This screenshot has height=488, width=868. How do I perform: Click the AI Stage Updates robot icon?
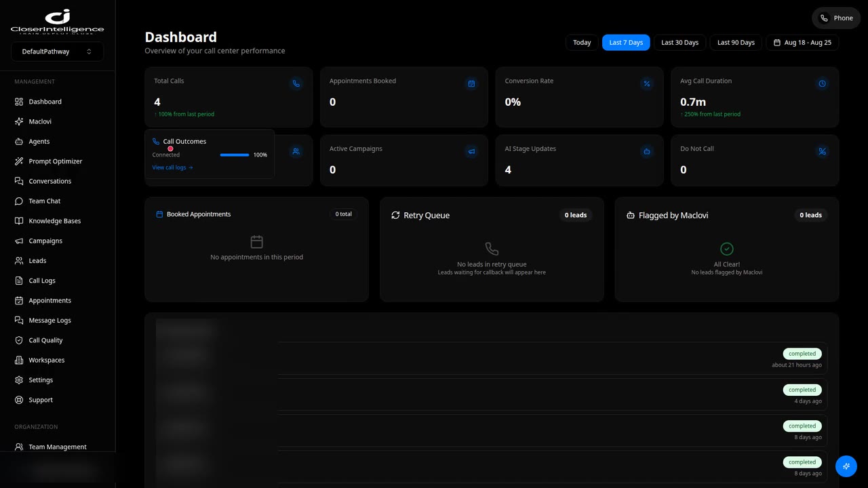(x=647, y=151)
